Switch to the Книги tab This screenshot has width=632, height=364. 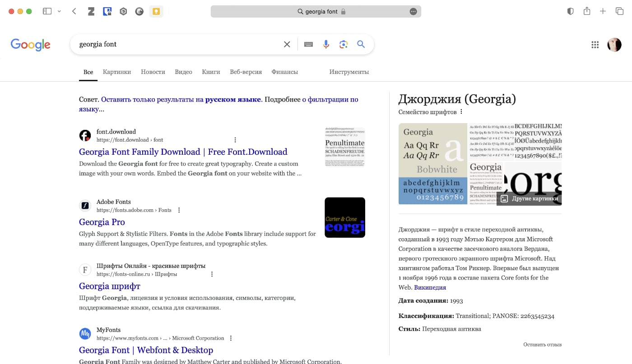211,72
